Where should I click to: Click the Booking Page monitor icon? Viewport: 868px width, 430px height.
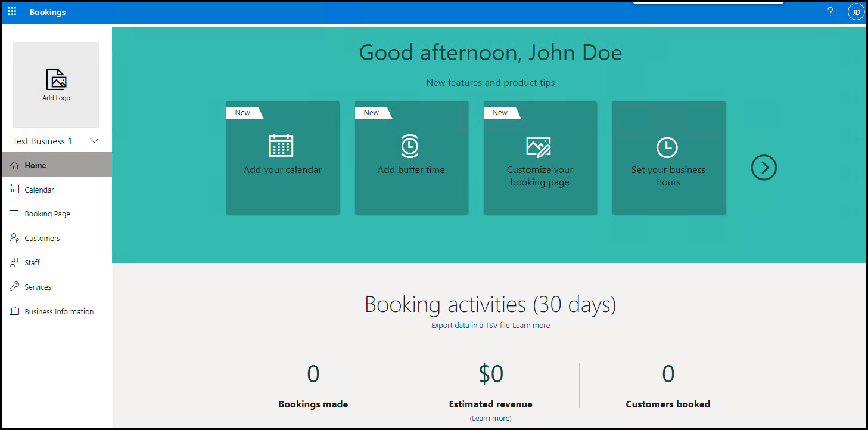pos(15,214)
